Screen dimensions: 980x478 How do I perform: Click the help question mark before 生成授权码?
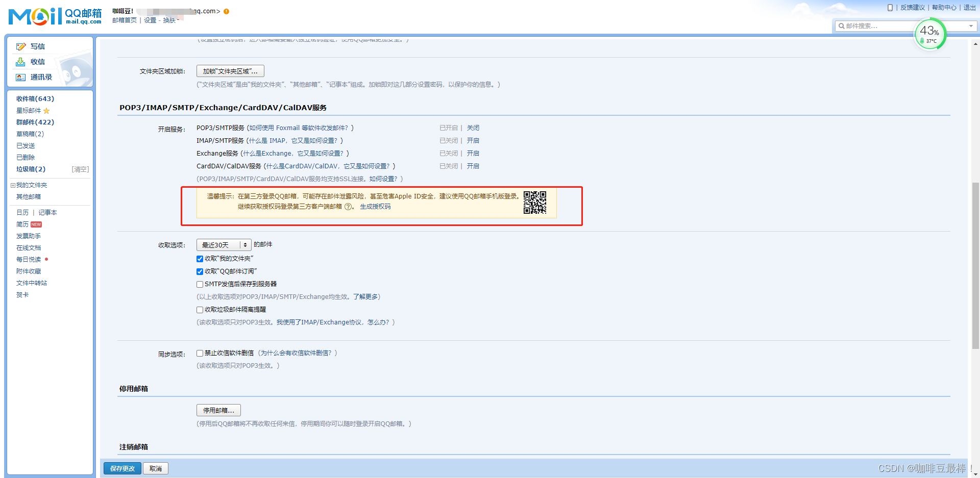[x=348, y=207]
